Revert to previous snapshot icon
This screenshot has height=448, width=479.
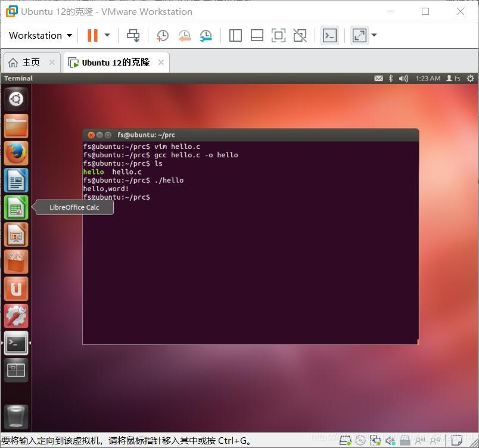184,35
